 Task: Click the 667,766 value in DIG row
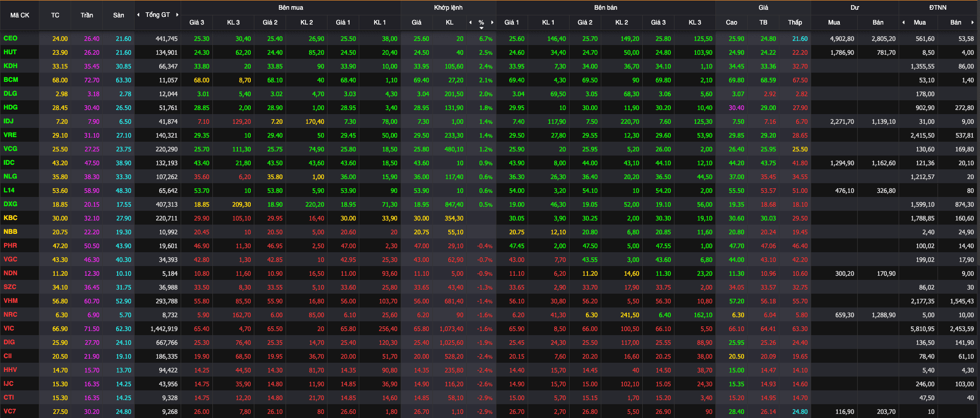pyautogui.click(x=166, y=343)
